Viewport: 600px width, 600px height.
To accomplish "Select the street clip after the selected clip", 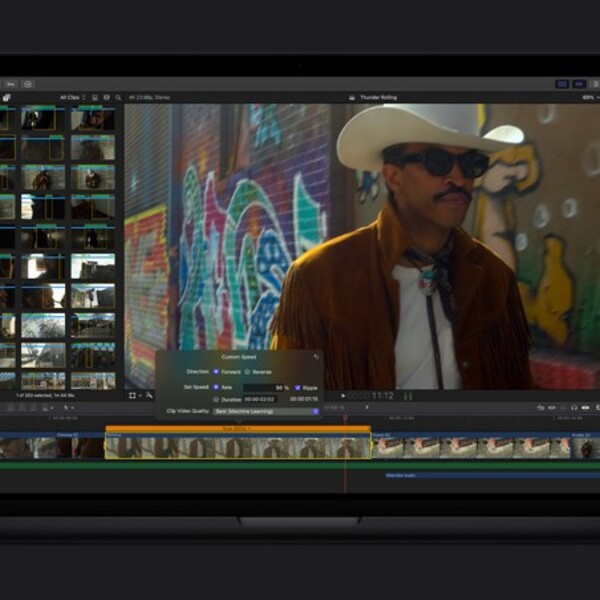I will [471, 446].
